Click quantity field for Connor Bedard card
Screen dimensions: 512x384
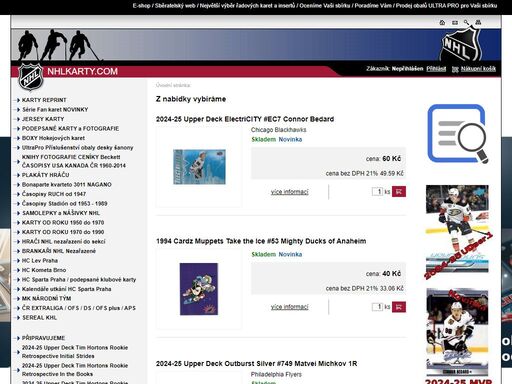377,192
